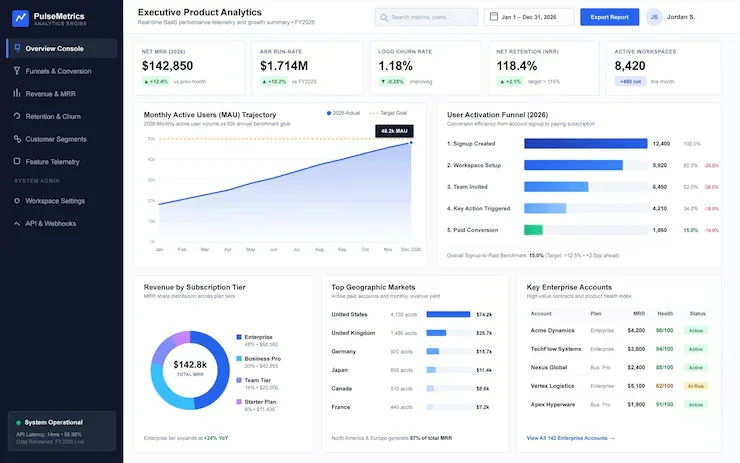Click the JS user avatar

point(654,17)
